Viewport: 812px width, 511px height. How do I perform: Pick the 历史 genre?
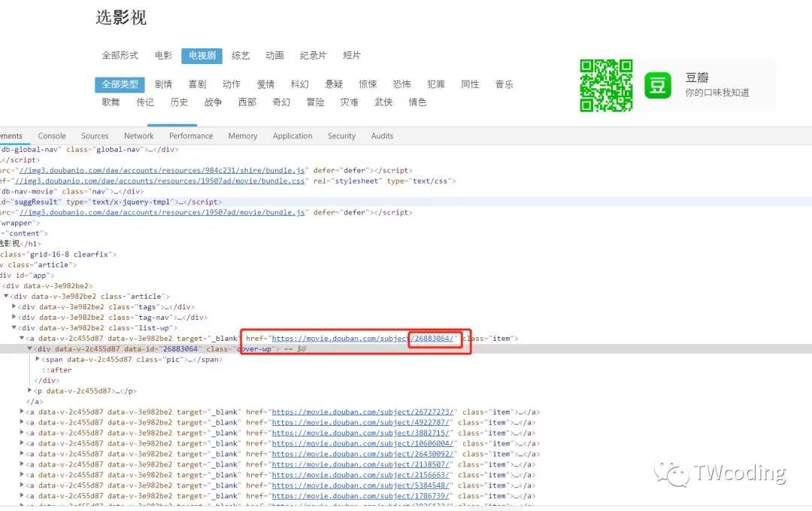tap(179, 102)
